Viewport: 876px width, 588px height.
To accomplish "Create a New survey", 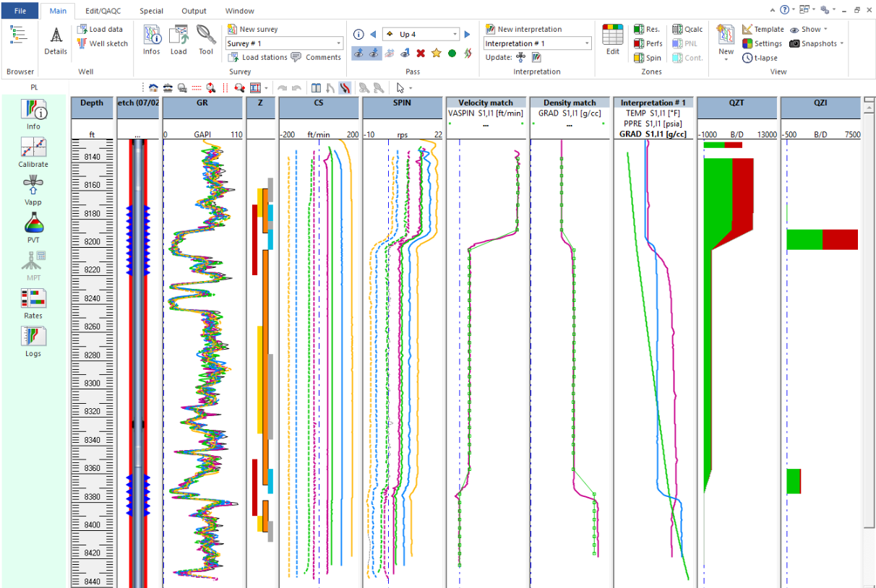I will tap(253, 30).
